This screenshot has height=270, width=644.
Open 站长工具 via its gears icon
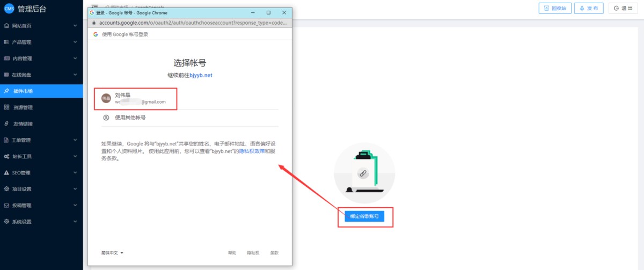(6, 156)
